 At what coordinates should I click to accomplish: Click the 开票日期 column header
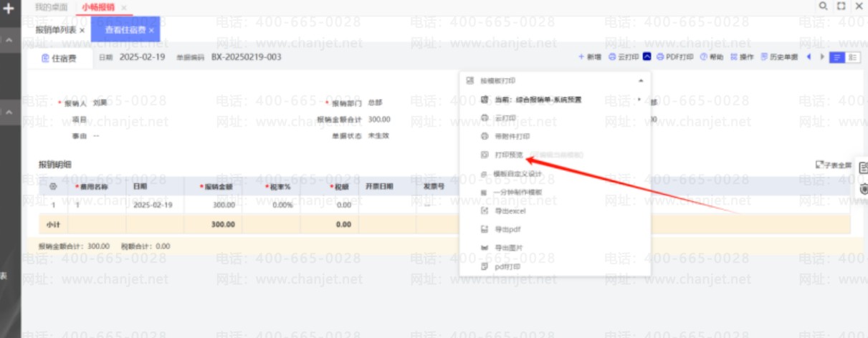(380, 186)
